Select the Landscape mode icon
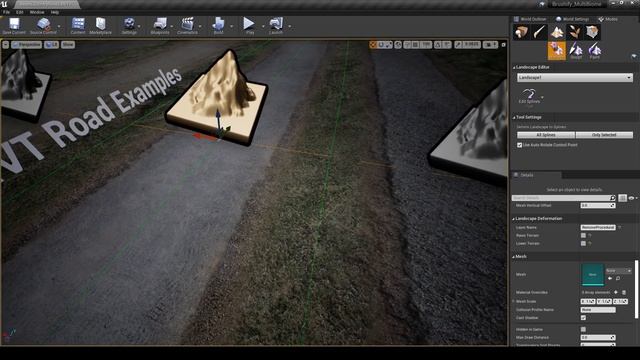The width and height of the screenshot is (640, 360). coord(557,32)
